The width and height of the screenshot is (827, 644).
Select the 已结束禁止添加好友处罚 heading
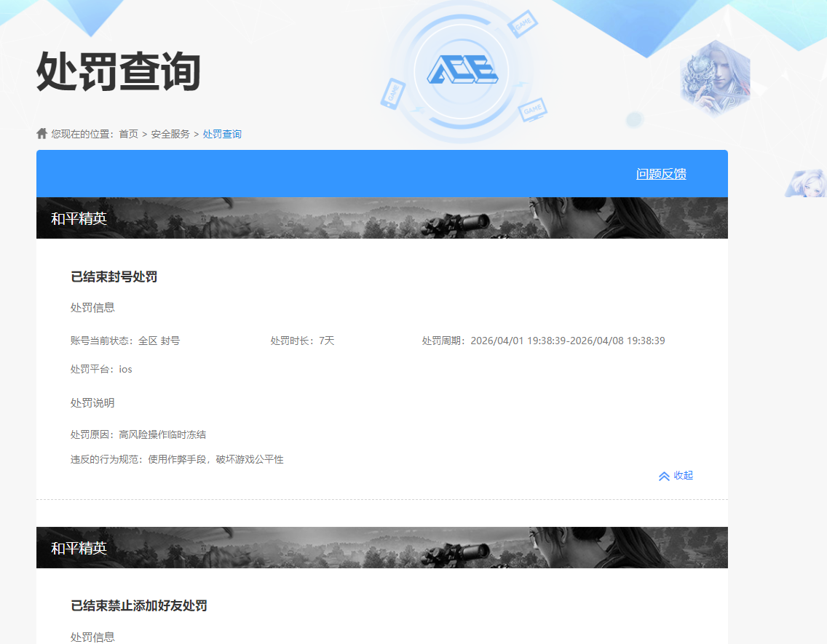click(x=139, y=605)
